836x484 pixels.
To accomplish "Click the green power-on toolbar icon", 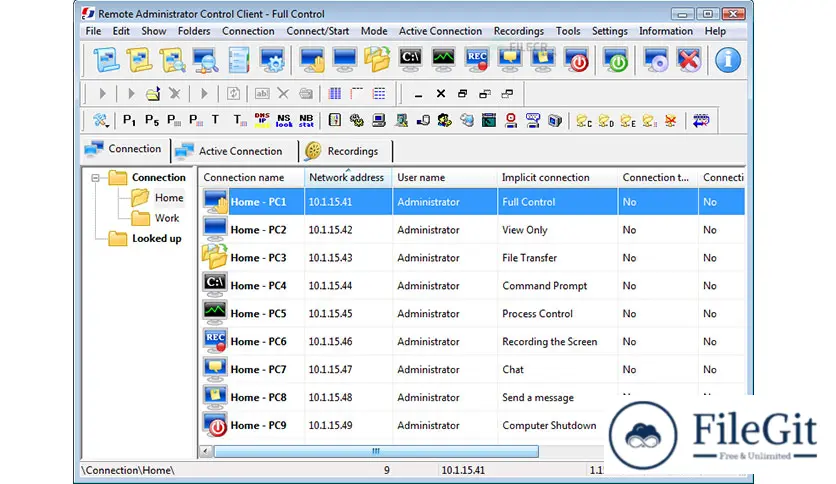I will pyautogui.click(x=615, y=60).
